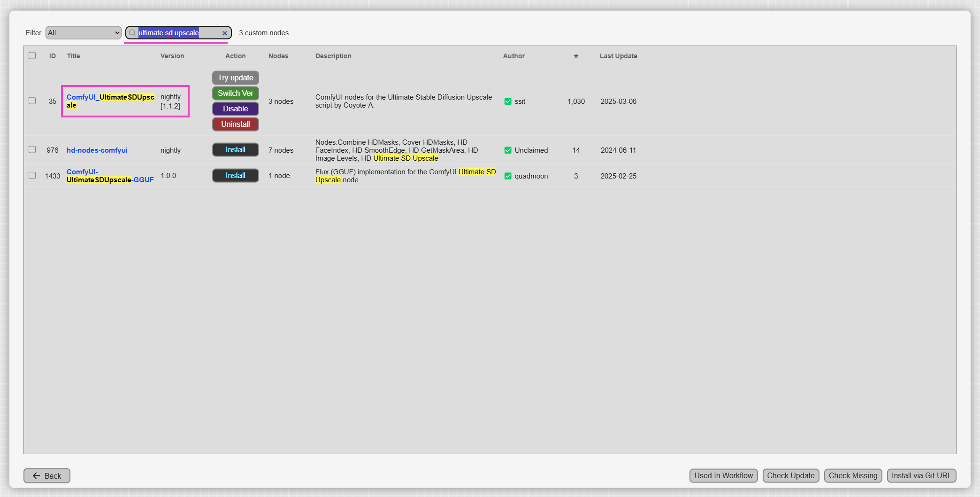Click the last update date 2024-06-11
The width and height of the screenshot is (980, 497).
pyautogui.click(x=619, y=150)
